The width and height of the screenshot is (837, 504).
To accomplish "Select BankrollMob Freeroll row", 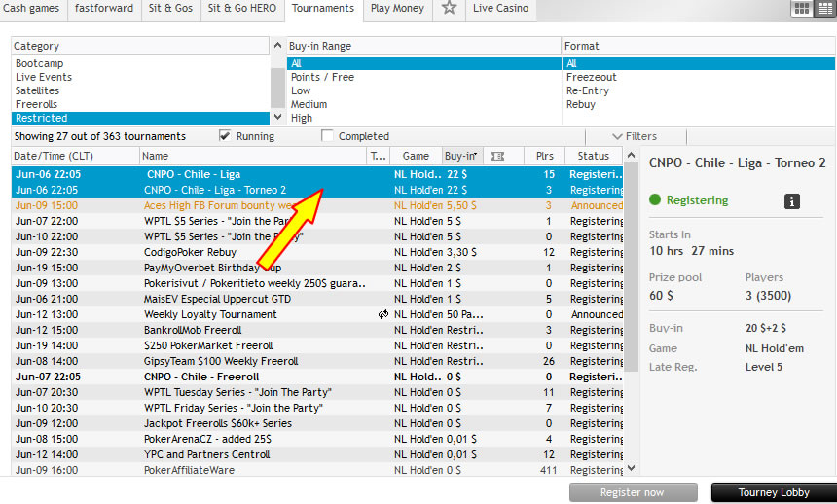I will [317, 330].
